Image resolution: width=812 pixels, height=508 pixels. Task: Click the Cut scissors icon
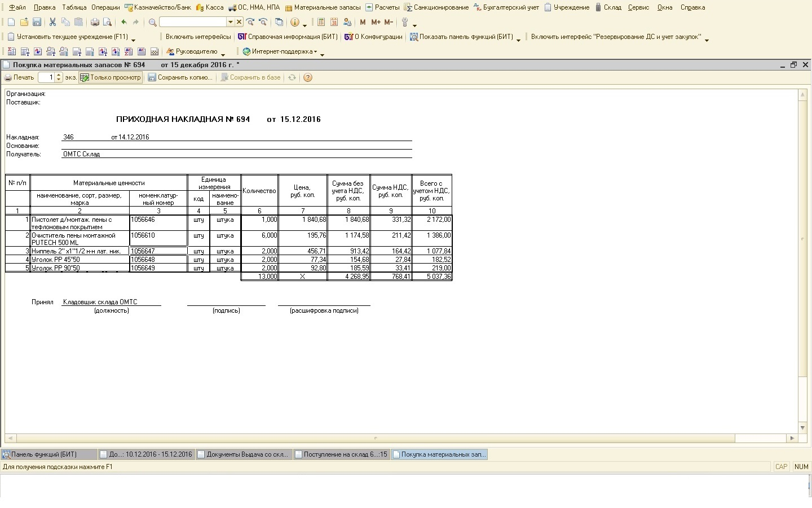52,22
